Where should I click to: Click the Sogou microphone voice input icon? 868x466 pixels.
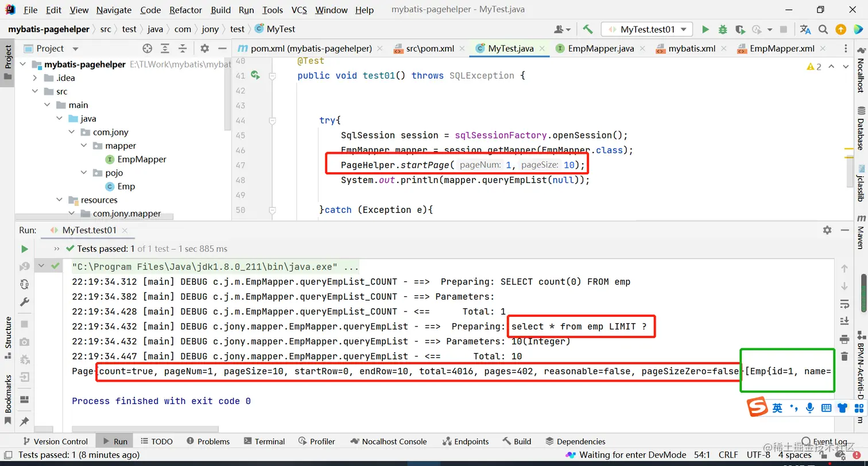pyautogui.click(x=810, y=408)
